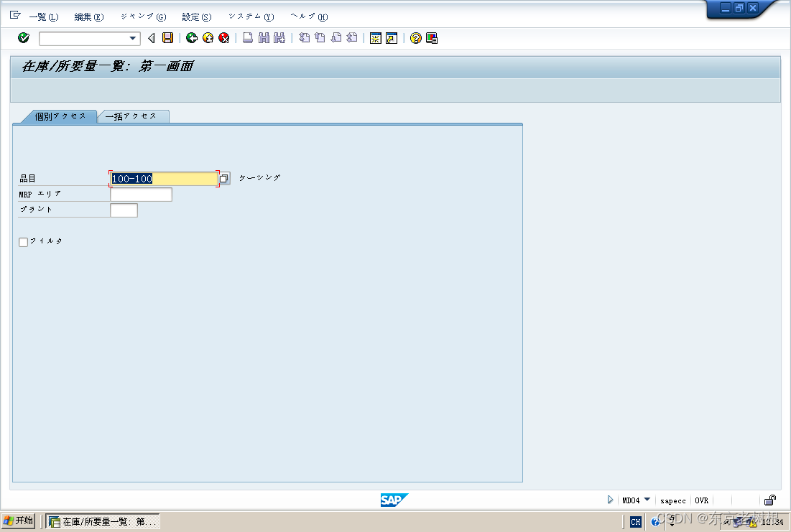The width and height of the screenshot is (791, 532).
Task: Click the lock icon in the status bar
Action: point(769,500)
